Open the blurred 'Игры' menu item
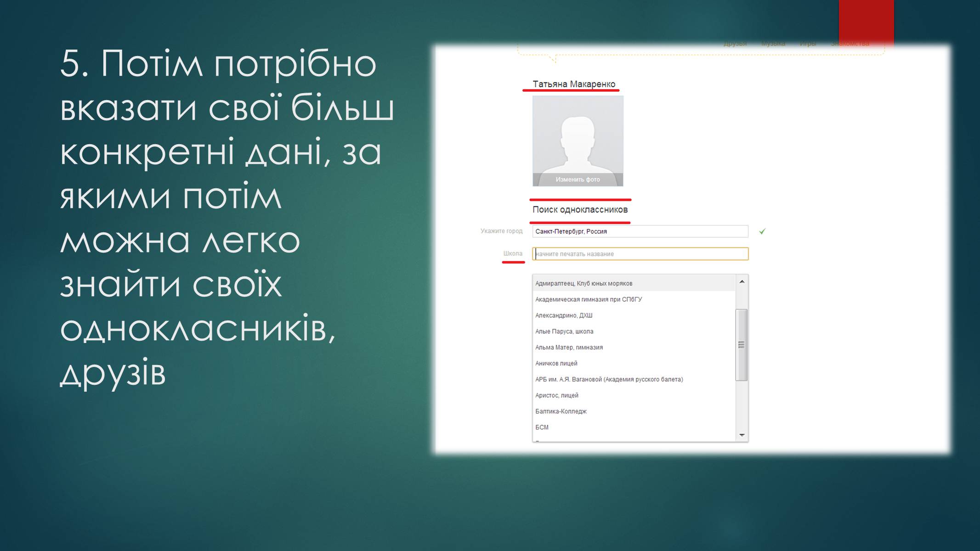 (x=808, y=44)
